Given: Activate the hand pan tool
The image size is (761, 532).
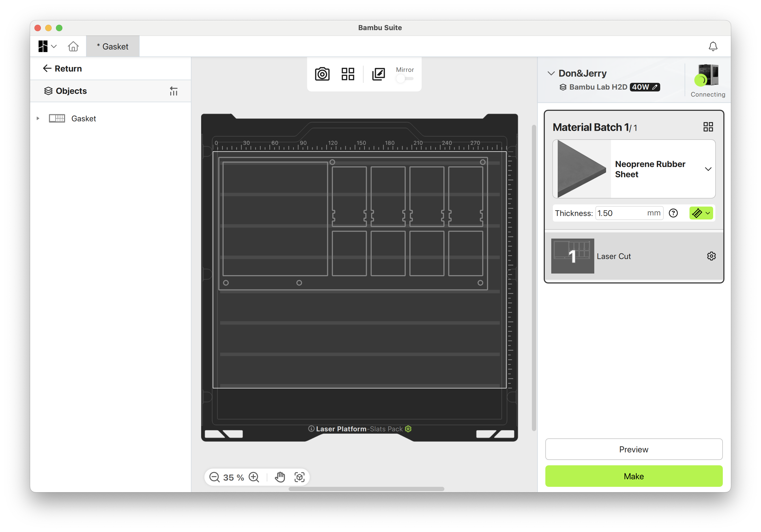Looking at the screenshot, I should (x=280, y=477).
